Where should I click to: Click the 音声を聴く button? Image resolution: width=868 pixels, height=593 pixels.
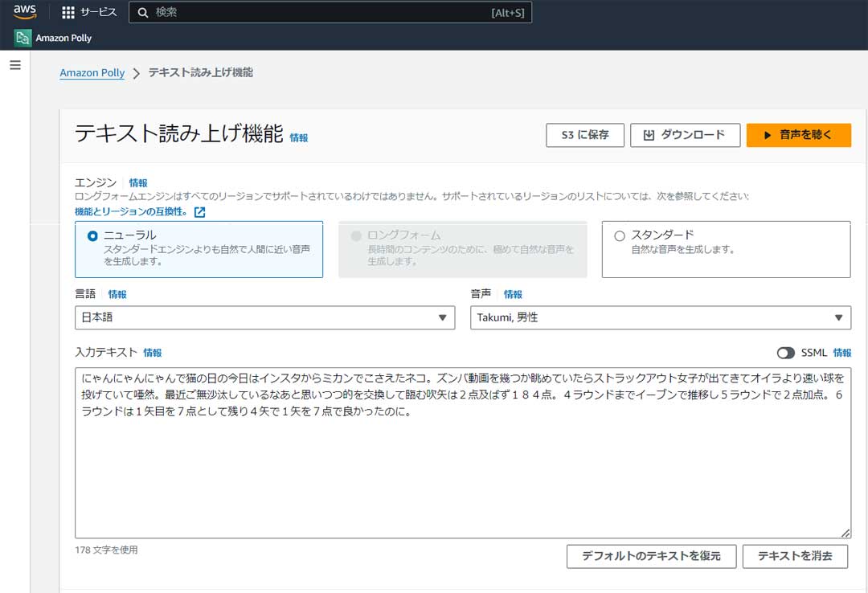[x=799, y=135]
